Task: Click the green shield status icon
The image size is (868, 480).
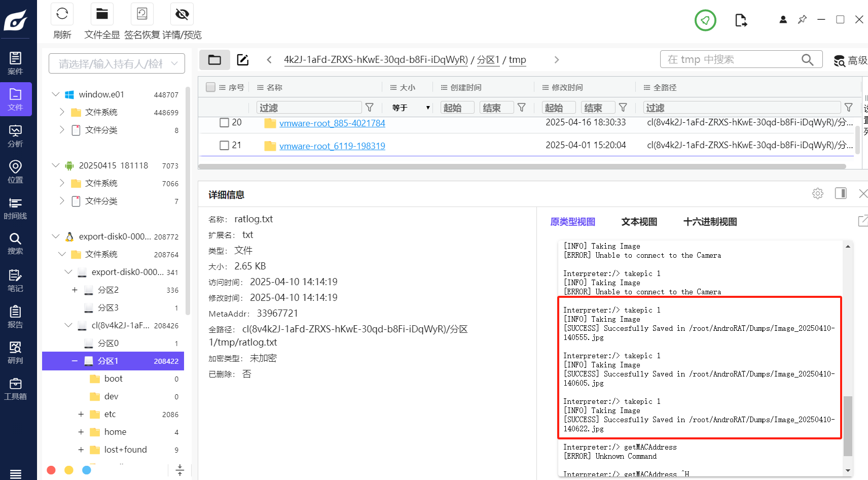Action: (705, 20)
